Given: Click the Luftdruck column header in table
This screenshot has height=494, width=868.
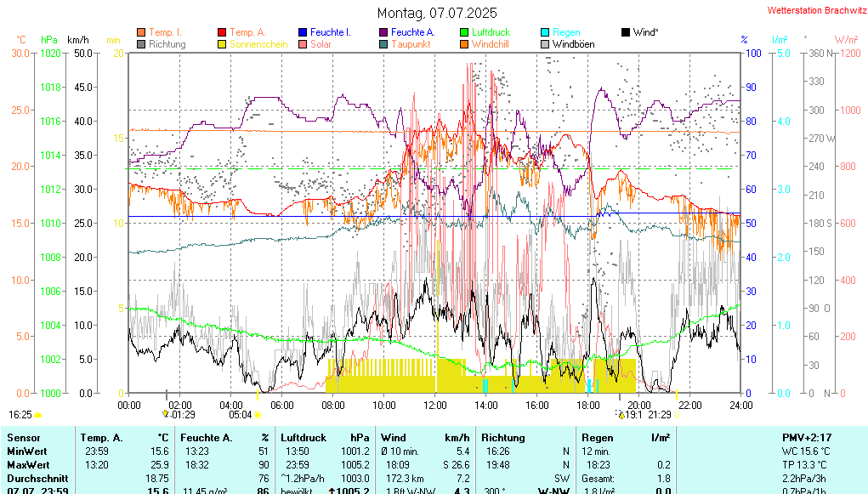Looking at the screenshot, I should pos(304,437).
